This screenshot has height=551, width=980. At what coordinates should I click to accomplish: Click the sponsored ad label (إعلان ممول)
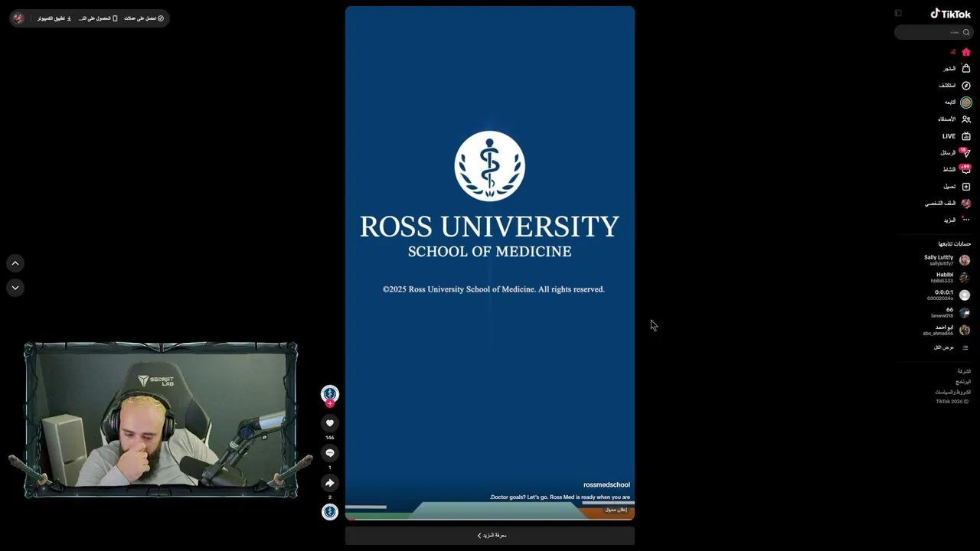coord(616,510)
